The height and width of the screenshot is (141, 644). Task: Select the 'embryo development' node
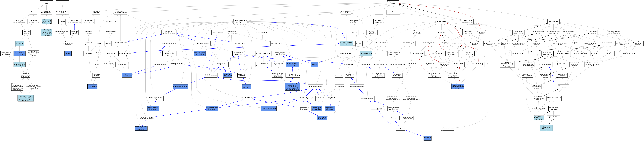[169, 43]
